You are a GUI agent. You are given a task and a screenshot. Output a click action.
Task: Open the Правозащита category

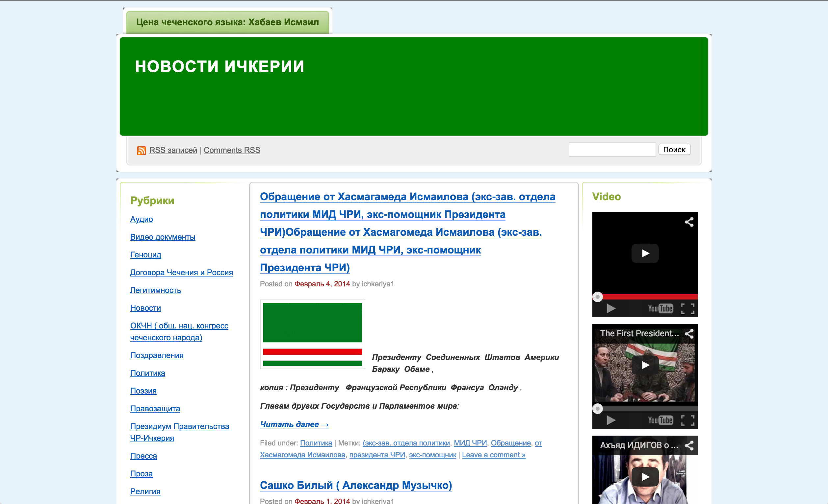pos(155,409)
